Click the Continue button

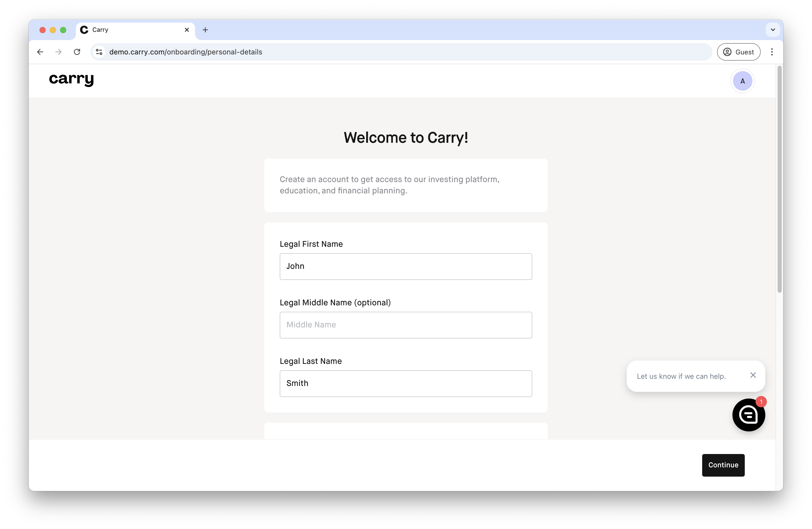723,465
